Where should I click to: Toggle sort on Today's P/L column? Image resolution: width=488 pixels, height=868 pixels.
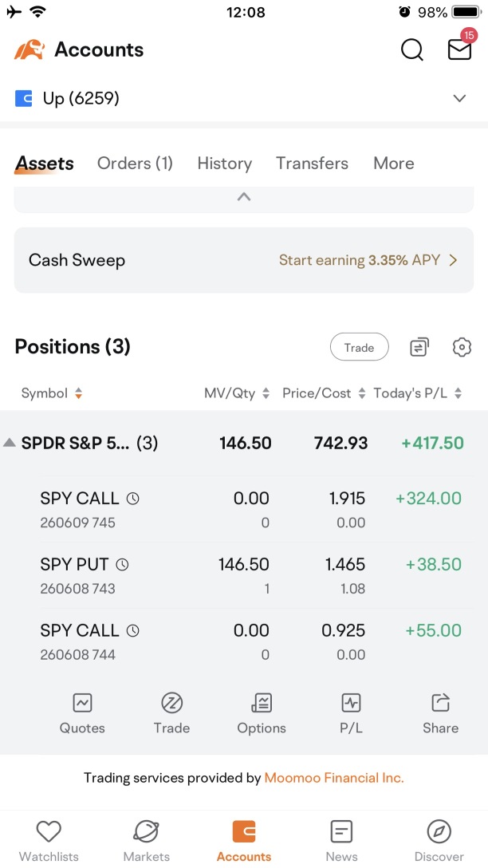[x=418, y=393]
